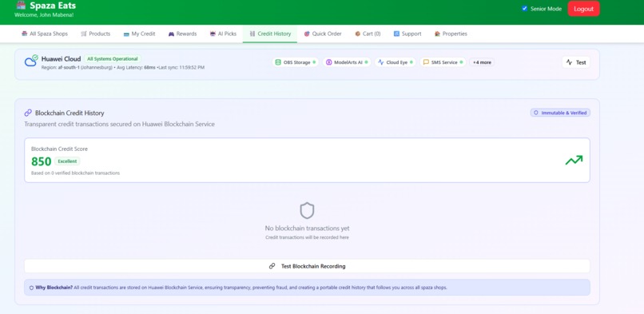
Task: Click the Welcome, John Mabena! text
Action: tap(44, 15)
